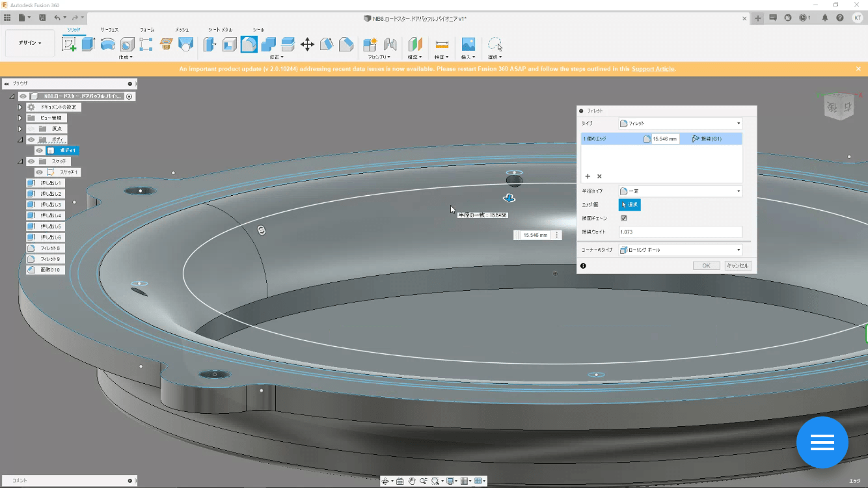The width and height of the screenshot is (868, 488).
Task: Click the 1.073 接続ウェイト value field
Action: coord(680,232)
